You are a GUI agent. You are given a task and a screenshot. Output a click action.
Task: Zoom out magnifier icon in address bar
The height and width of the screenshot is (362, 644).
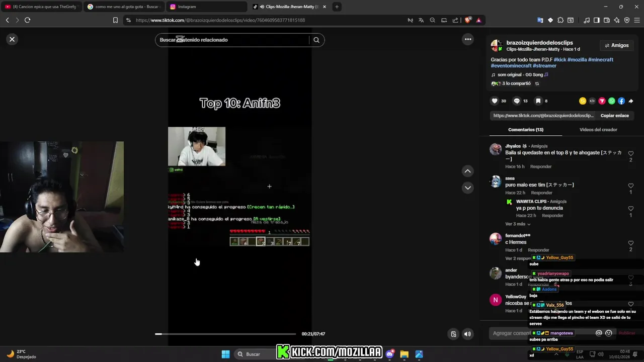tap(432, 20)
